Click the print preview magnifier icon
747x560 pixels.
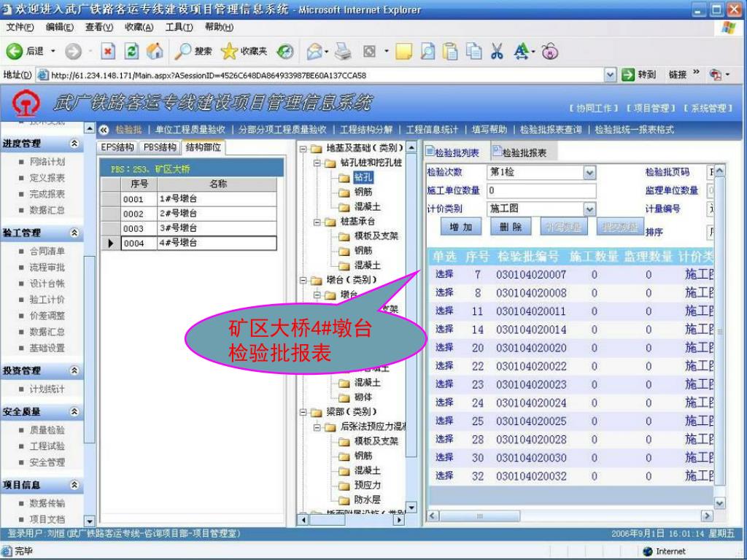click(427, 51)
